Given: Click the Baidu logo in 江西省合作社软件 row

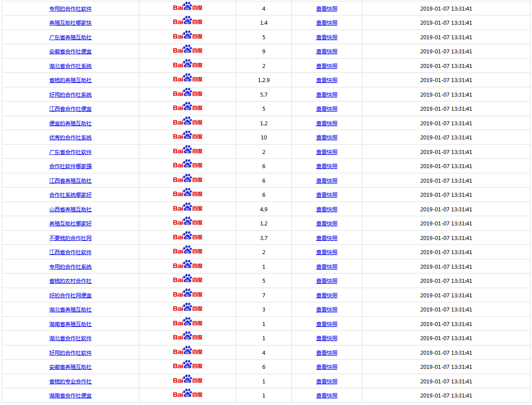Looking at the screenshot, I should tap(188, 251).
